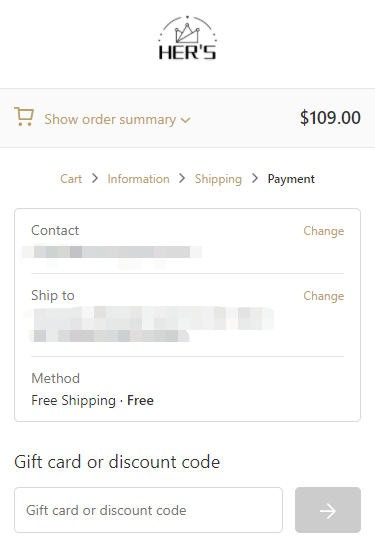Viewport: 375px width, 550px height.
Task: Change the Ship to address
Action: coord(323,296)
